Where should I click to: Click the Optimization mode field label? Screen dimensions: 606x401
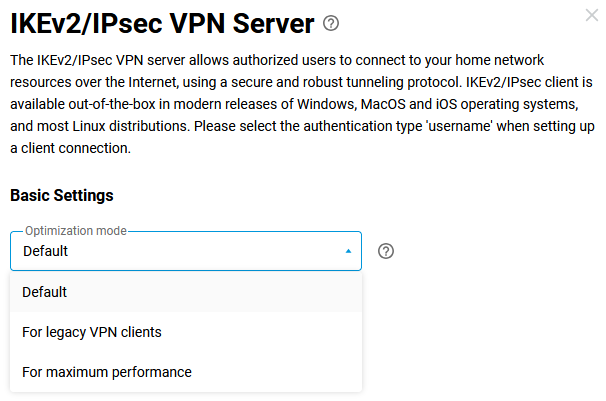coord(76,231)
